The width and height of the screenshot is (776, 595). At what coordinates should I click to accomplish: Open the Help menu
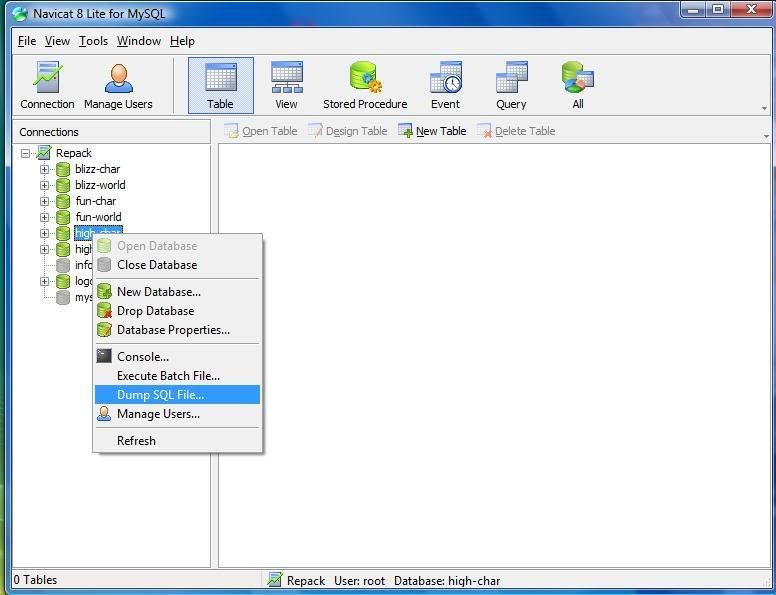(182, 41)
